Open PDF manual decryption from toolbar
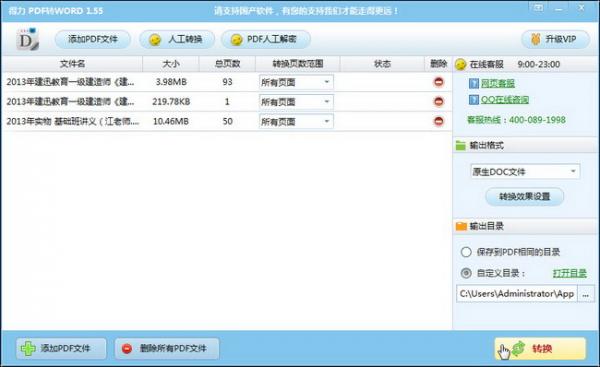Viewport: 600px width, 367px height. click(266, 39)
